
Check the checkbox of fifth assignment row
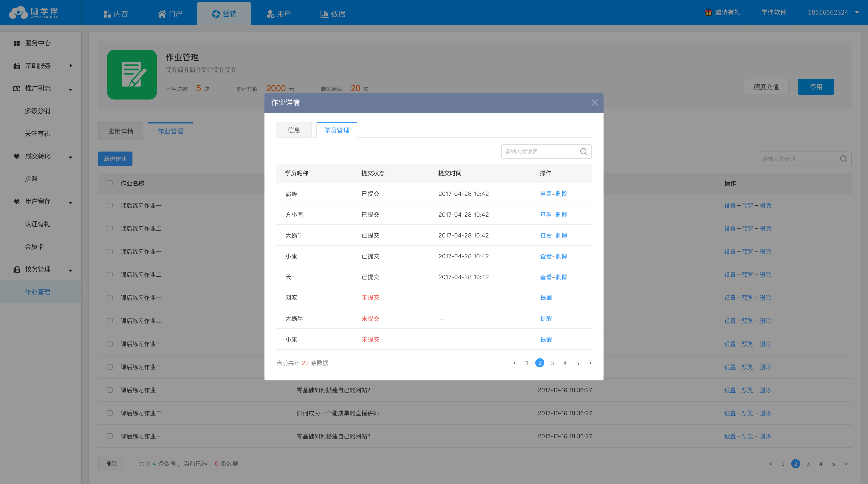110,298
